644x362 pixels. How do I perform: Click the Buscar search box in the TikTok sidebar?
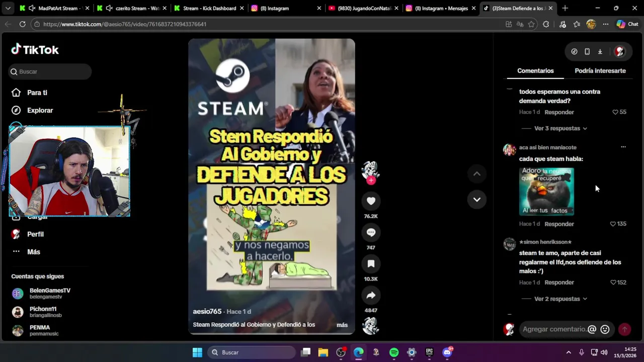pos(50,72)
